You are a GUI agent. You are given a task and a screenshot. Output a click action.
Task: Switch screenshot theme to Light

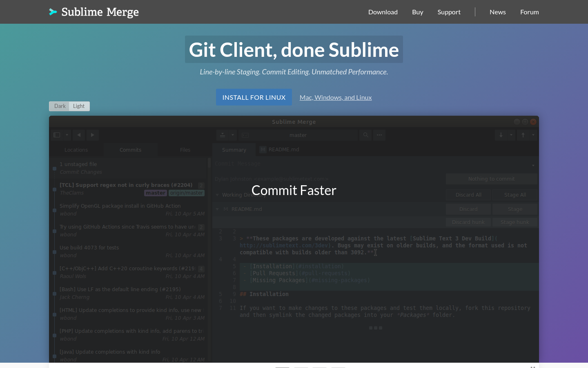click(79, 106)
